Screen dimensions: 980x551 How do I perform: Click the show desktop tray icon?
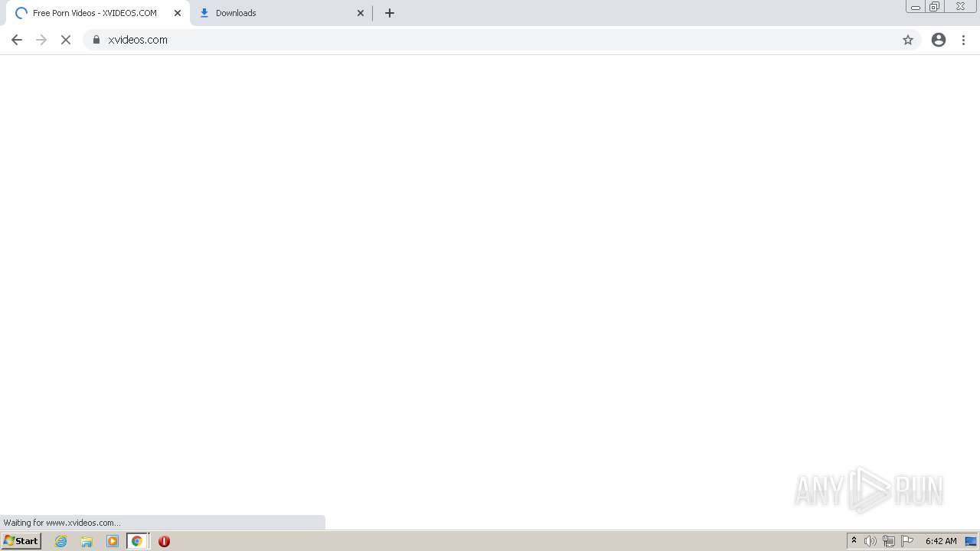(972, 541)
